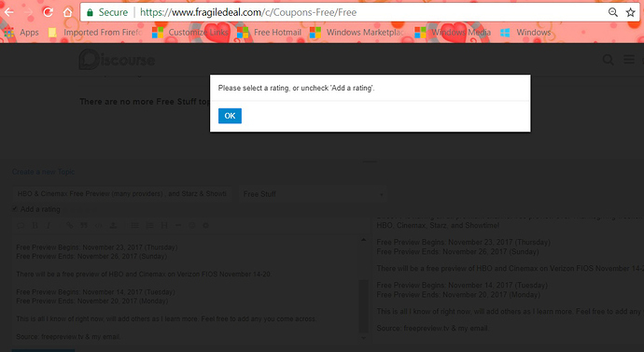Open the Discourse hamburger menu icon
Viewport: 644px width, 352px height.
point(629,60)
